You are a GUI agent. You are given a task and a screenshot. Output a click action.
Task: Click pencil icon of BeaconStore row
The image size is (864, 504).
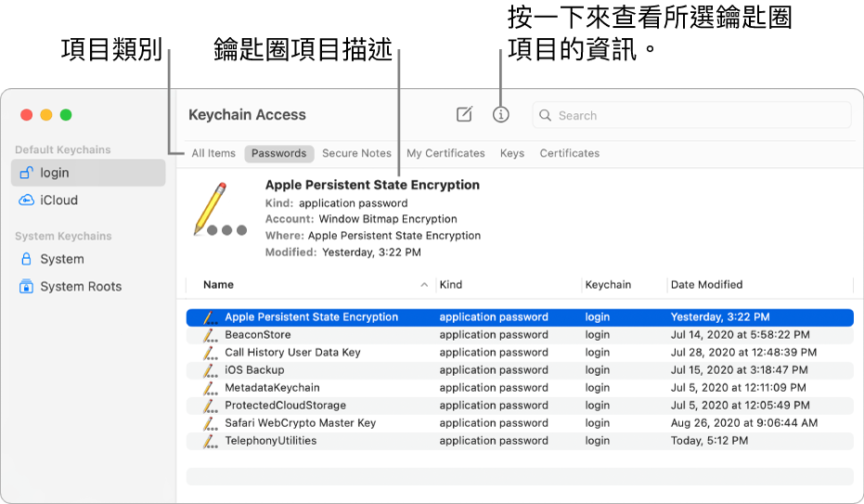point(211,335)
